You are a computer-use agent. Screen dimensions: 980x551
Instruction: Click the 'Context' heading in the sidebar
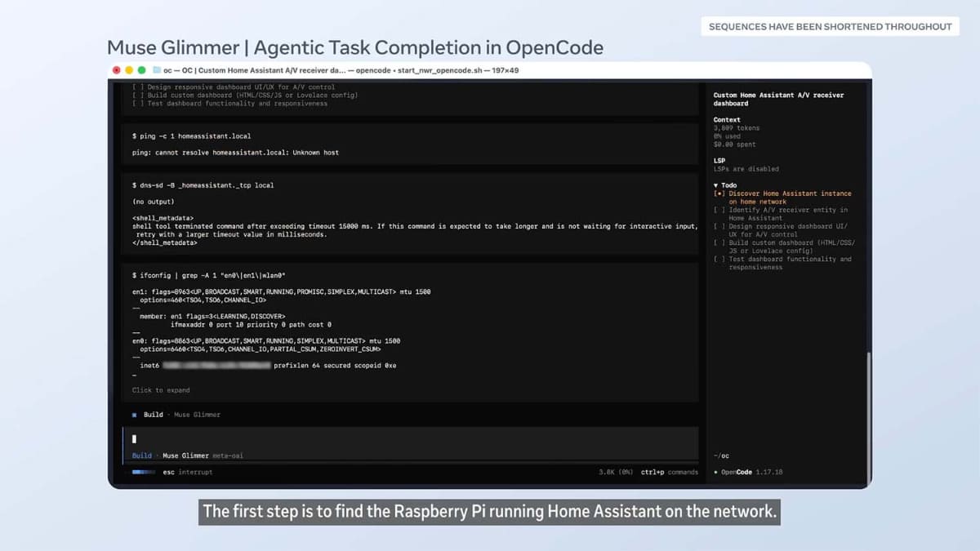727,120
